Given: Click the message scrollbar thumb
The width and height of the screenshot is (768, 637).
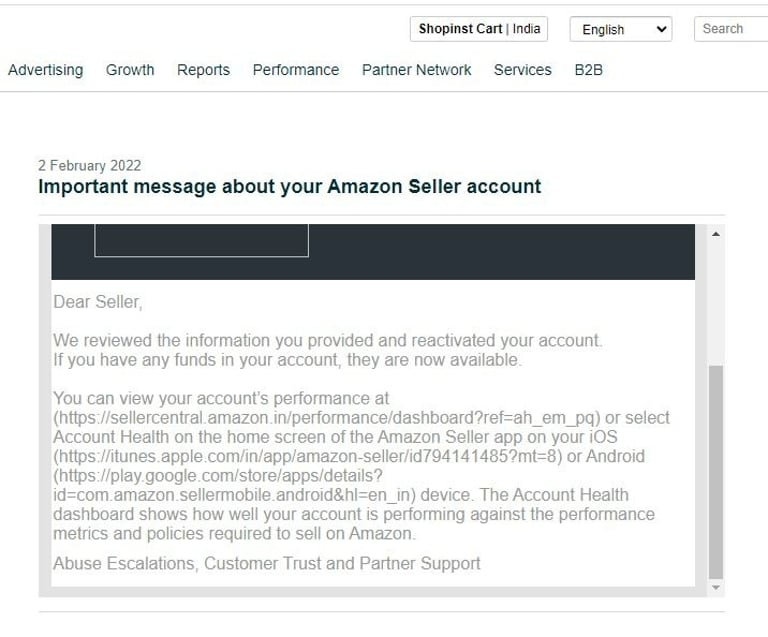Looking at the screenshot, I should pyautogui.click(x=716, y=472).
